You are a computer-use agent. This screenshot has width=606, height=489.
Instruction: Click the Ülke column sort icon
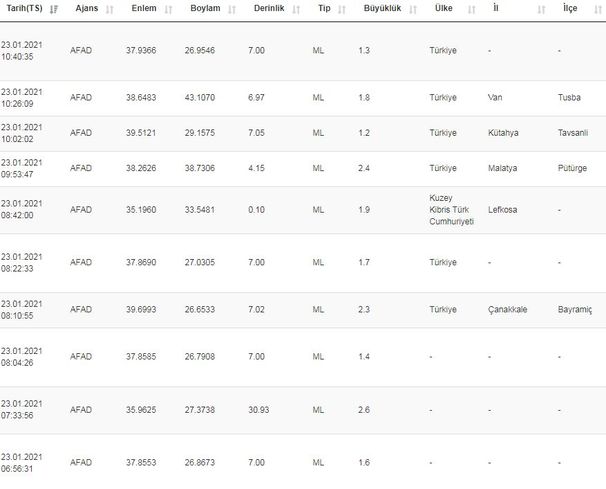[472, 9]
